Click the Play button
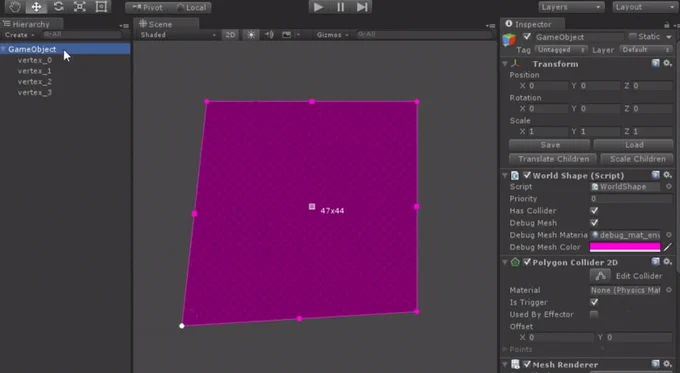This screenshot has width=680, height=373. click(318, 7)
